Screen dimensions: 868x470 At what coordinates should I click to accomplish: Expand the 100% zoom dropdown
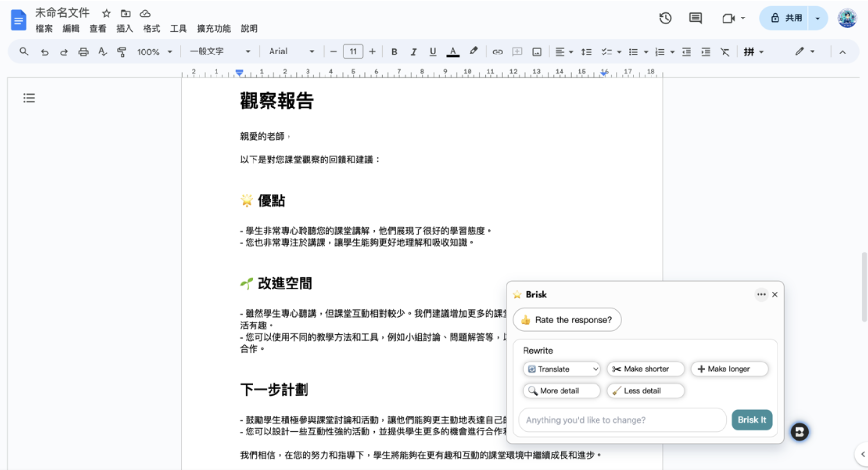155,52
